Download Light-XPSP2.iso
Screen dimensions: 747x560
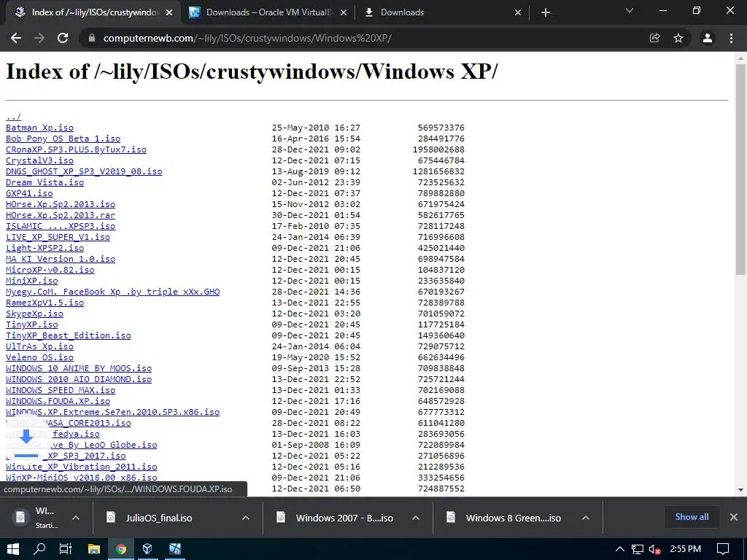(x=44, y=248)
